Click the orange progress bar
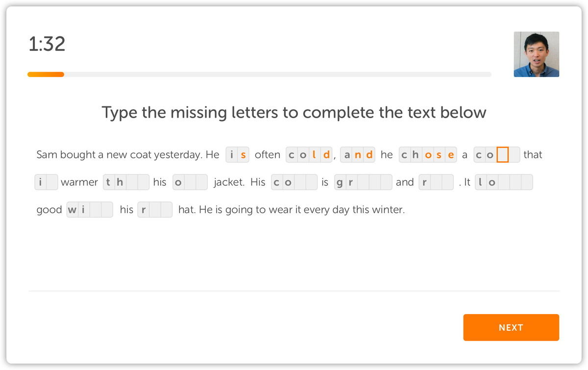588x370 pixels. (x=46, y=74)
